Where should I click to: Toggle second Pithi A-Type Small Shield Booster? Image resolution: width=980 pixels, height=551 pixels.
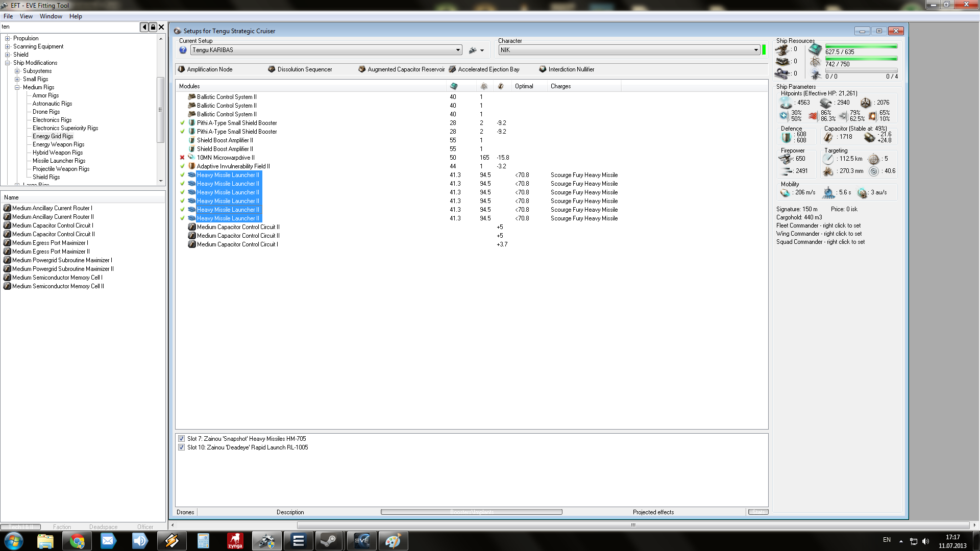tap(182, 132)
